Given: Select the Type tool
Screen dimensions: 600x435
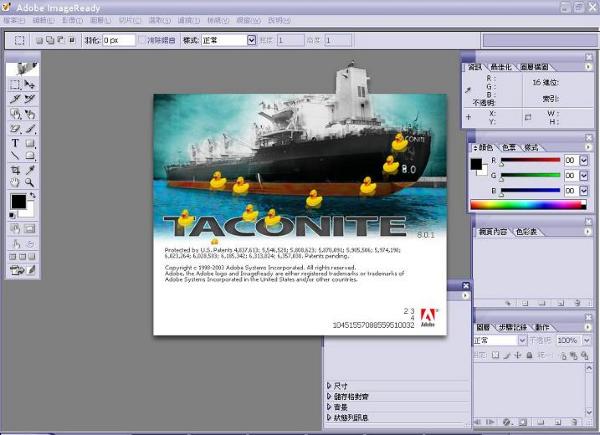Looking at the screenshot, I should (x=15, y=143).
